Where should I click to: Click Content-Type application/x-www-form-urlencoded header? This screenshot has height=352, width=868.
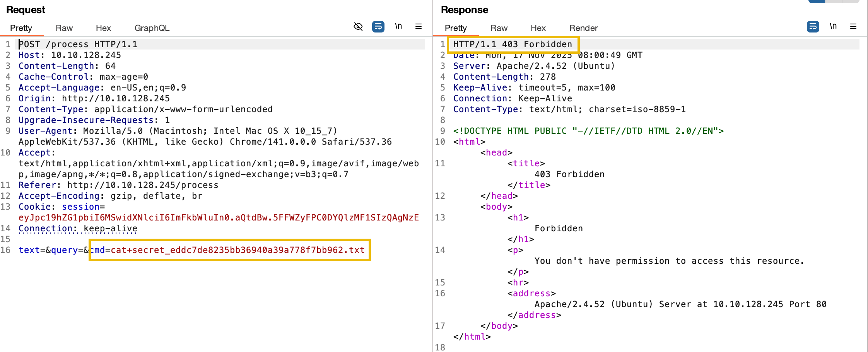(146, 109)
